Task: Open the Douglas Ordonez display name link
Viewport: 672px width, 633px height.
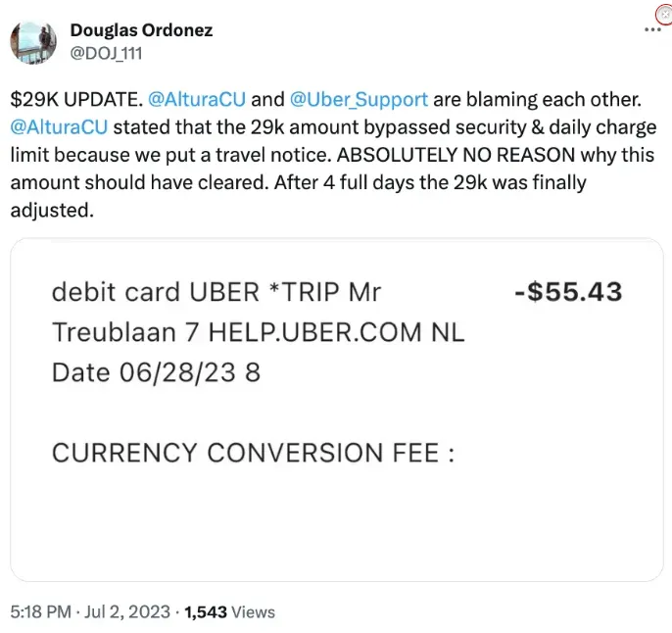Action: click(141, 30)
